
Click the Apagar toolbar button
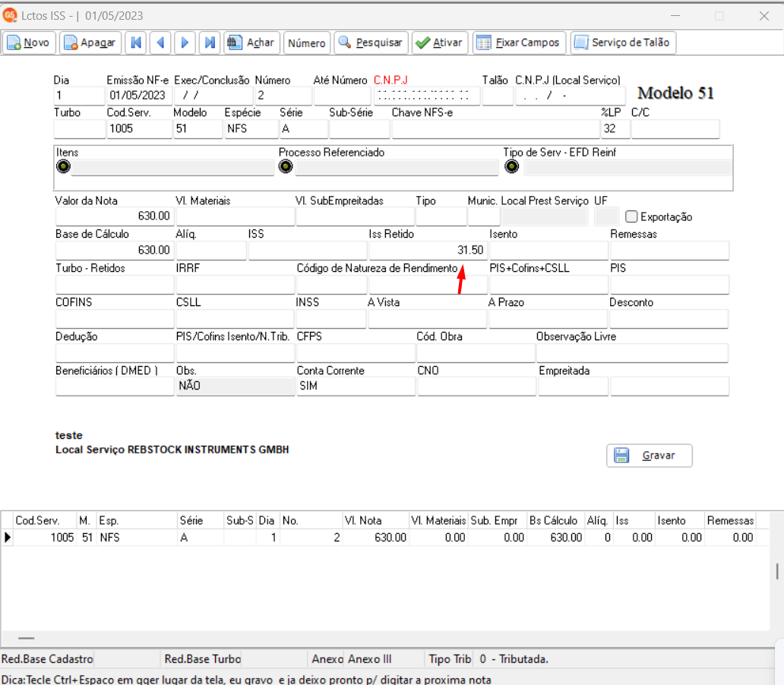(x=90, y=43)
